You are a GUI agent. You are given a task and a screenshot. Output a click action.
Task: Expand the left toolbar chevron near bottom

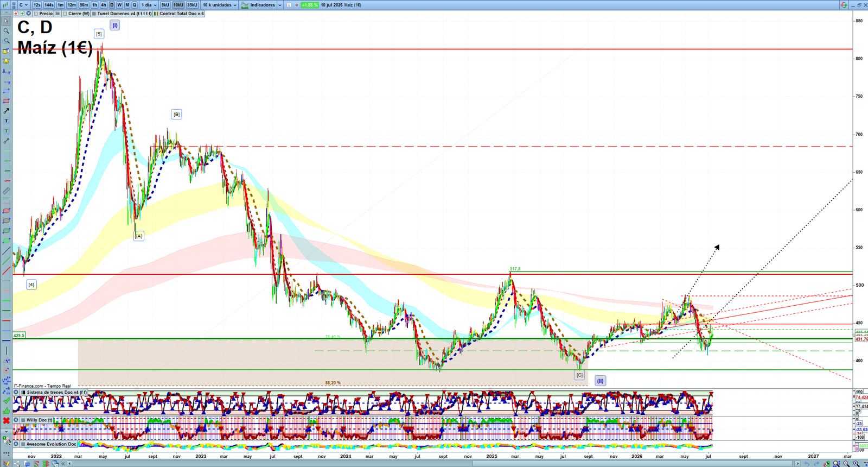(x=7, y=432)
